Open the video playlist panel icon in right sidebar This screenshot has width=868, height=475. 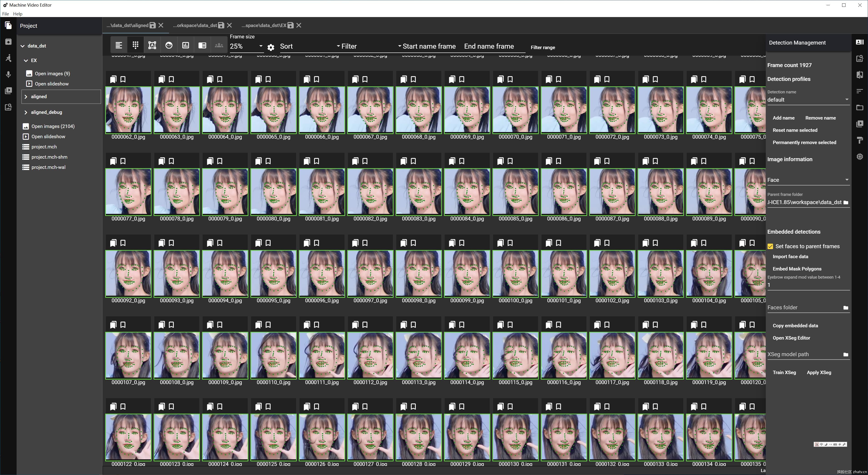tap(860, 124)
